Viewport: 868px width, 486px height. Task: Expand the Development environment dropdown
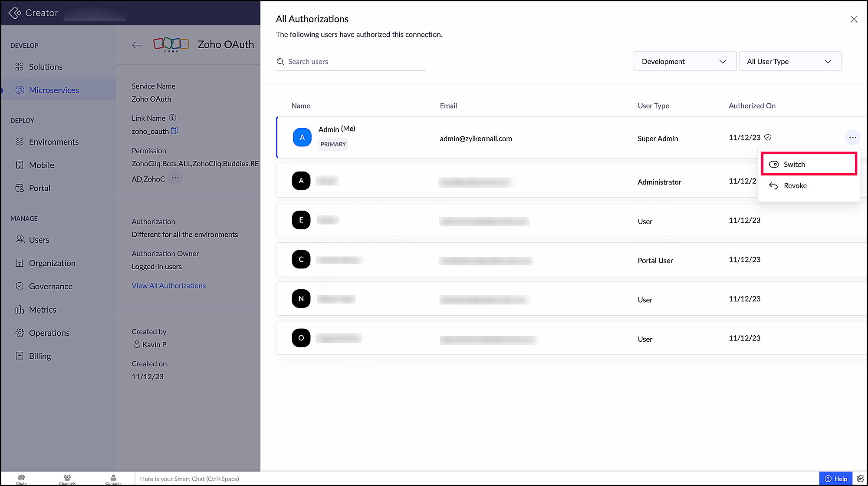coord(684,62)
